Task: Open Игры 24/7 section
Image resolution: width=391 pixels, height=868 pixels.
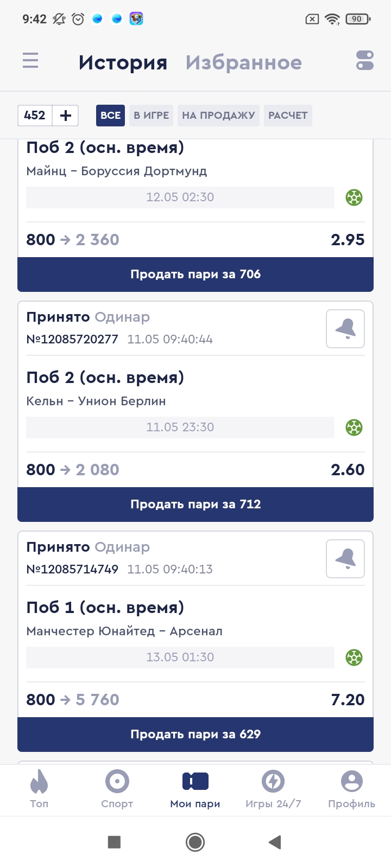Action: pyautogui.click(x=273, y=789)
